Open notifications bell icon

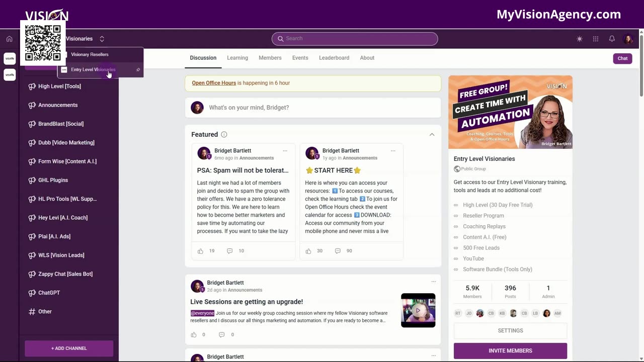tap(612, 39)
